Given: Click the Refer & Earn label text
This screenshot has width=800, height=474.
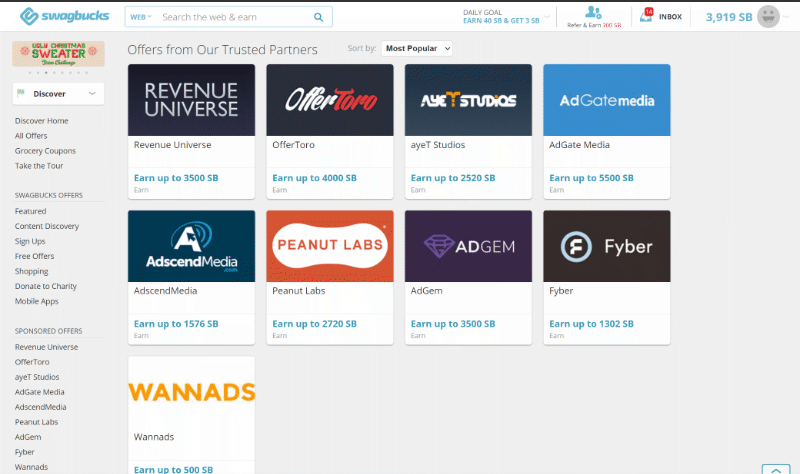Looking at the screenshot, I should coord(594,25).
